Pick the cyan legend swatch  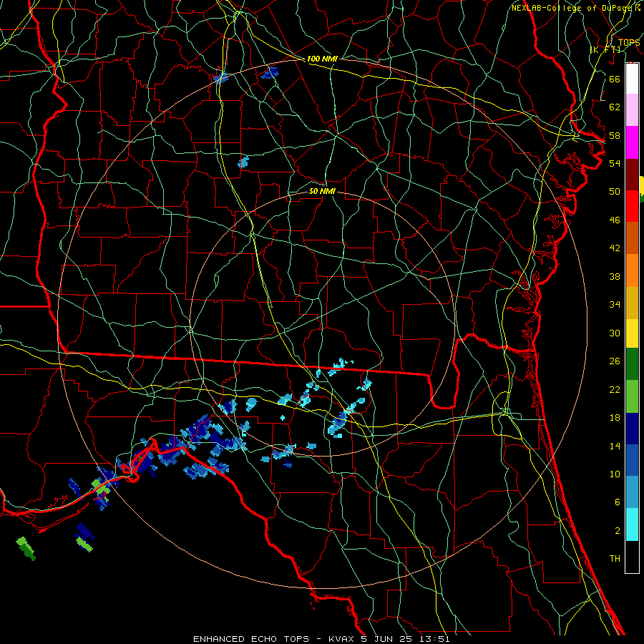[x=632, y=525]
